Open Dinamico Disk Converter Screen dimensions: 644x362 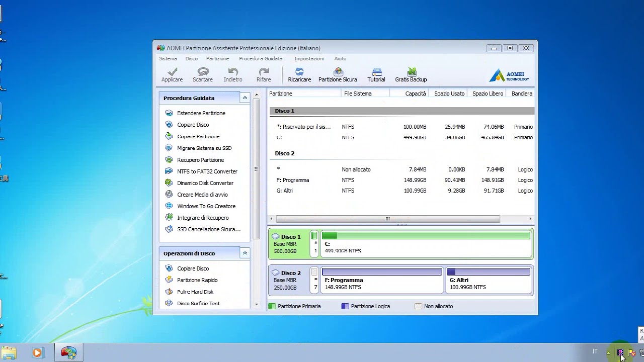(205, 183)
